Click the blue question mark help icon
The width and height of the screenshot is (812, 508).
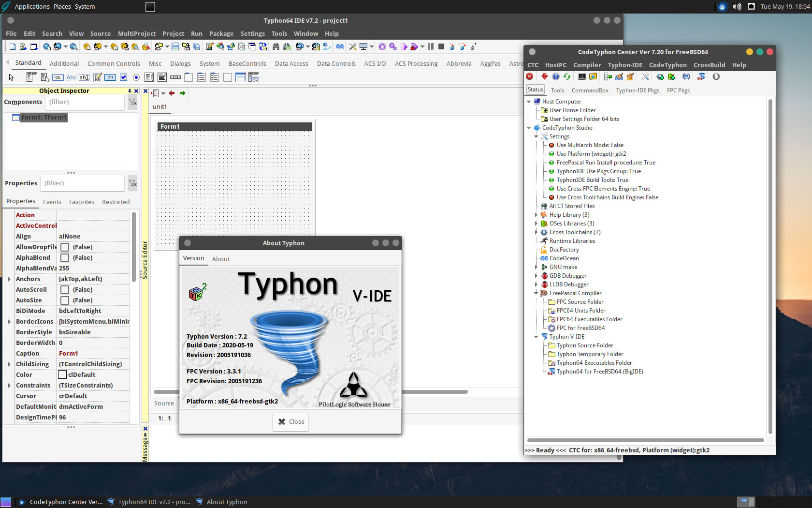556,76
